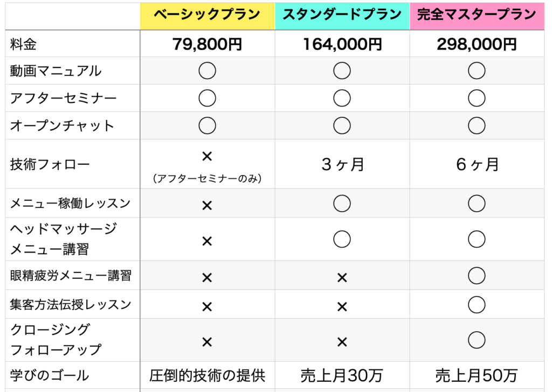Viewport: 552px width, 392px height.
Task: Select the cyan スタンダードプラン header
Action: (342, 15)
